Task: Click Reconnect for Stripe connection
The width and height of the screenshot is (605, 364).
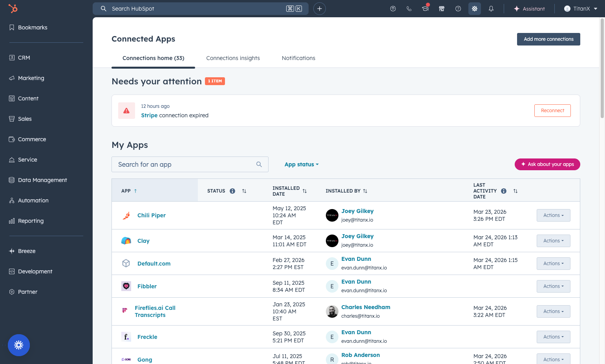Action: [x=552, y=111]
